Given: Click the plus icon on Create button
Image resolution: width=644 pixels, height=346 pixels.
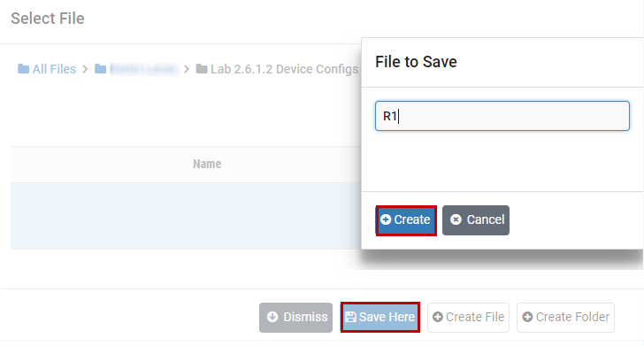Looking at the screenshot, I should (x=386, y=219).
